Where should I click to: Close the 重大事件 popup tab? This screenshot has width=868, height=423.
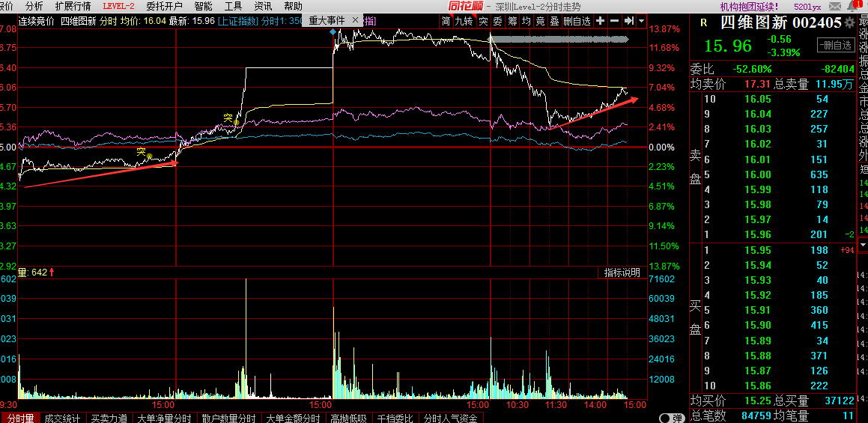(354, 21)
